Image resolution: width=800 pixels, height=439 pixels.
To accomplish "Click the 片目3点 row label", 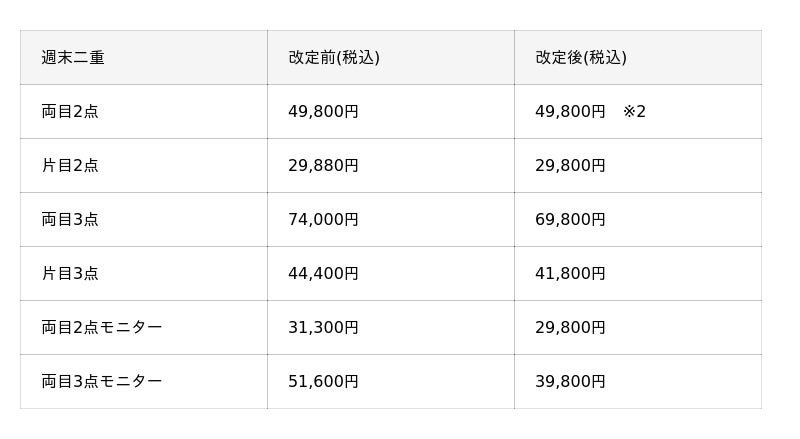I will coord(70,274).
